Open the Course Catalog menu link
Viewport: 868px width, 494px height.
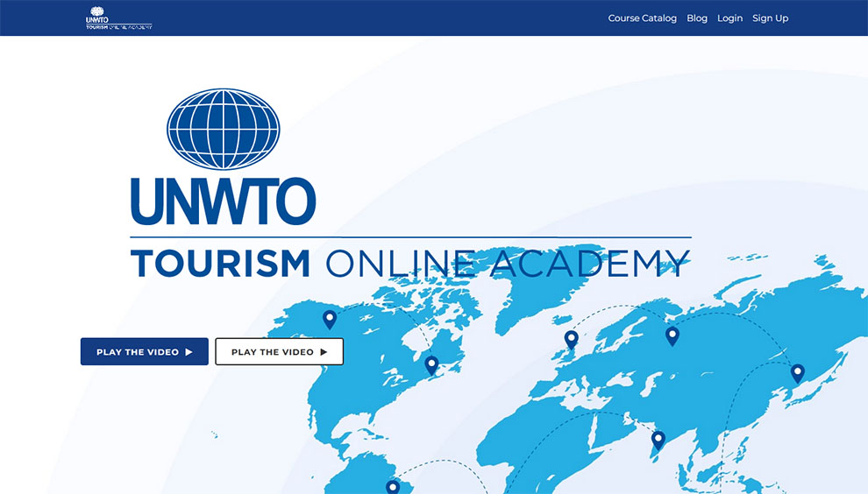coord(642,18)
